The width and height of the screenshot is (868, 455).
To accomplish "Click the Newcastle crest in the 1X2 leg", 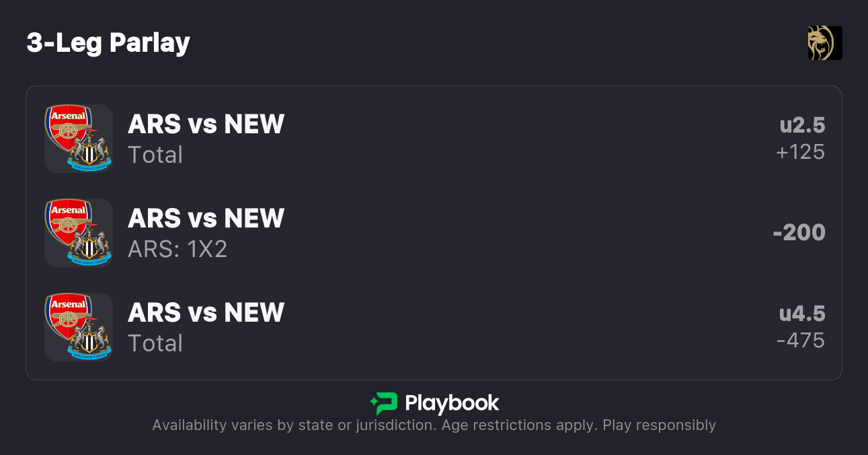I will pos(89,246).
